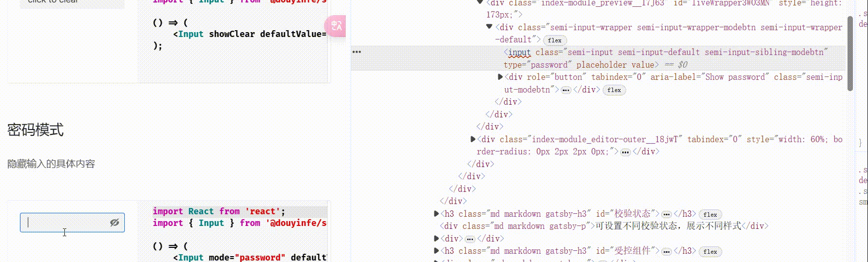
Task: Expand ellipsis in semi-input-modebtn div
Action: (x=566, y=90)
